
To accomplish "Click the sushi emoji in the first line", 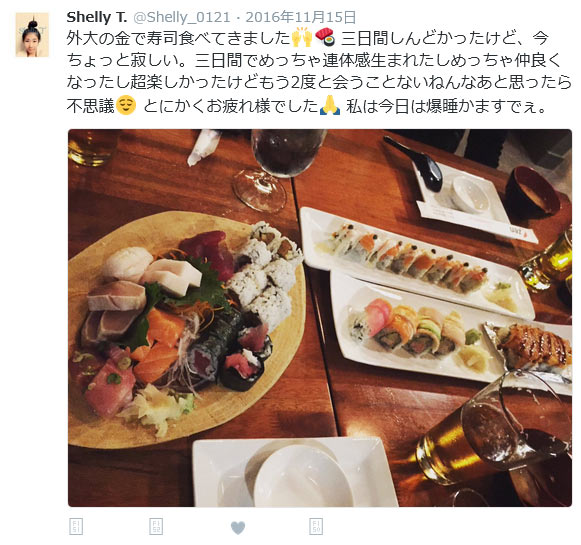I will click(x=325, y=37).
